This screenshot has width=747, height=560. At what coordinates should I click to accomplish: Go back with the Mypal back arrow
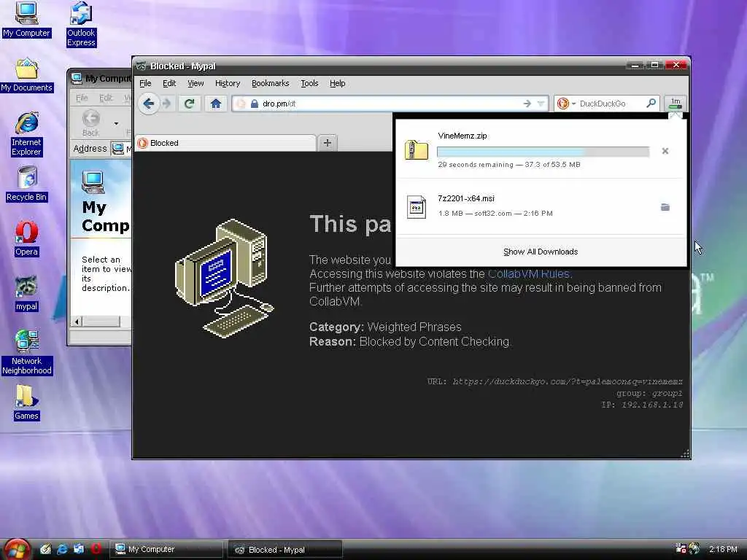tap(149, 104)
